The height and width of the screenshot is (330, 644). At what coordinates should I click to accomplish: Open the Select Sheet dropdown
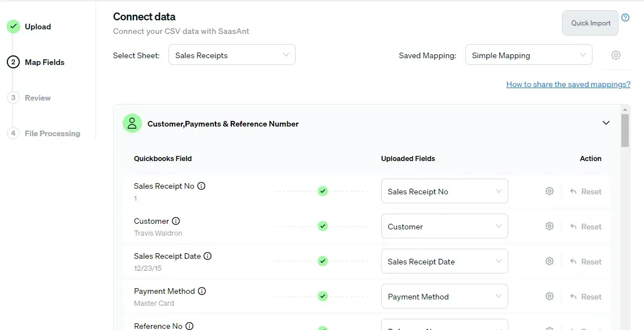click(x=232, y=55)
